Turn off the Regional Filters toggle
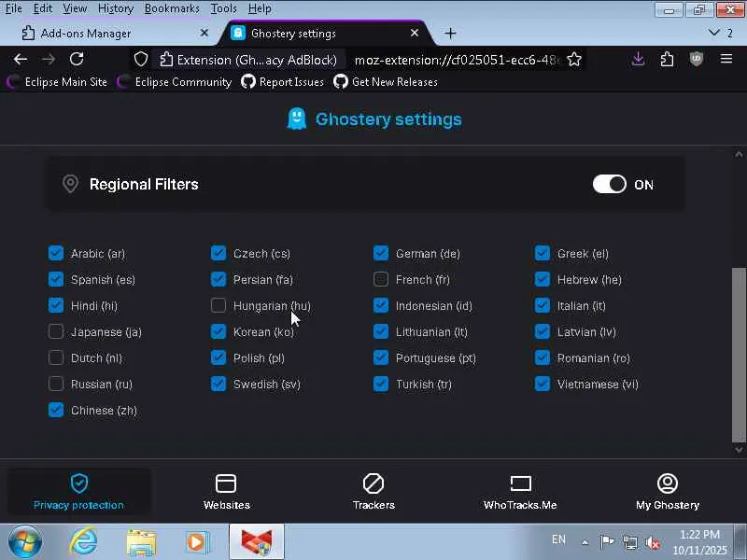747x560 pixels. tap(610, 184)
